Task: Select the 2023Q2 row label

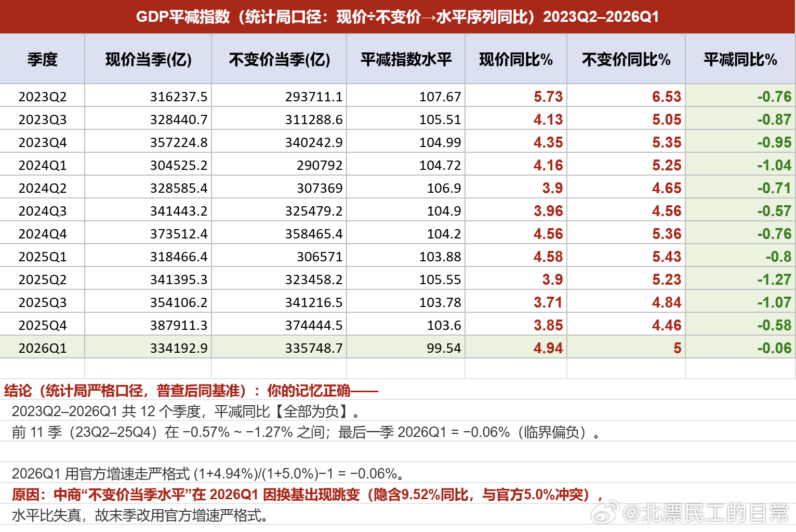Action: pos(43,97)
